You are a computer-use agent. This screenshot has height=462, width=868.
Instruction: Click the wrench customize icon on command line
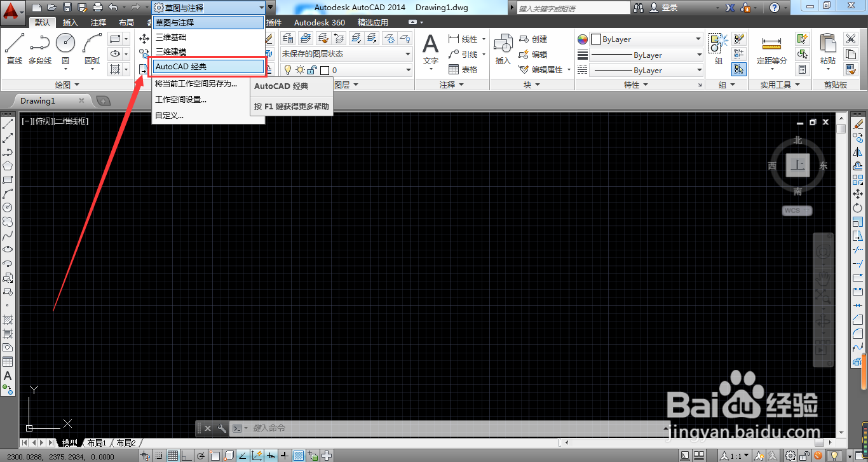(222, 428)
